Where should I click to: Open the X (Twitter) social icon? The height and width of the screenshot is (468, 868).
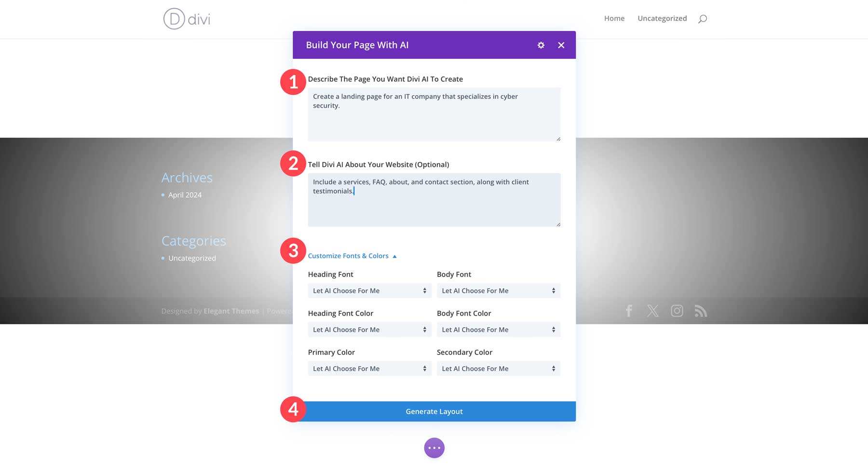point(653,311)
